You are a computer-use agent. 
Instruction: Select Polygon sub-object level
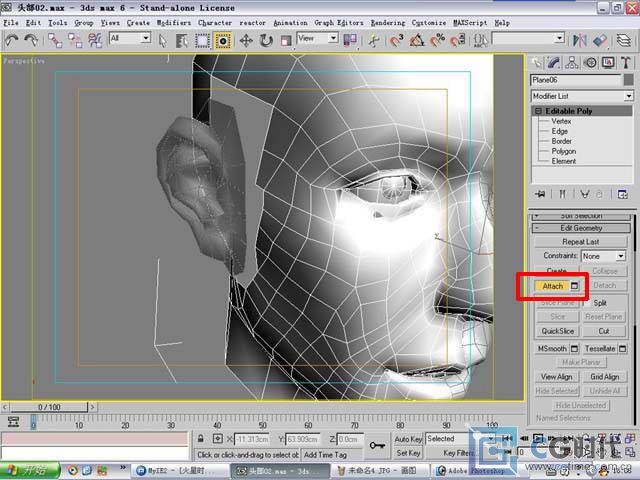click(x=564, y=151)
